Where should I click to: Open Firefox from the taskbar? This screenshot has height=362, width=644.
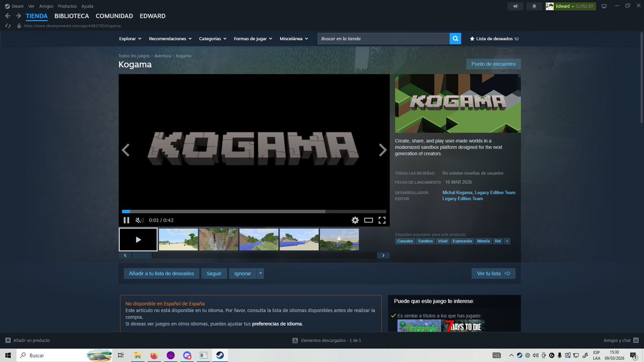(x=153, y=355)
